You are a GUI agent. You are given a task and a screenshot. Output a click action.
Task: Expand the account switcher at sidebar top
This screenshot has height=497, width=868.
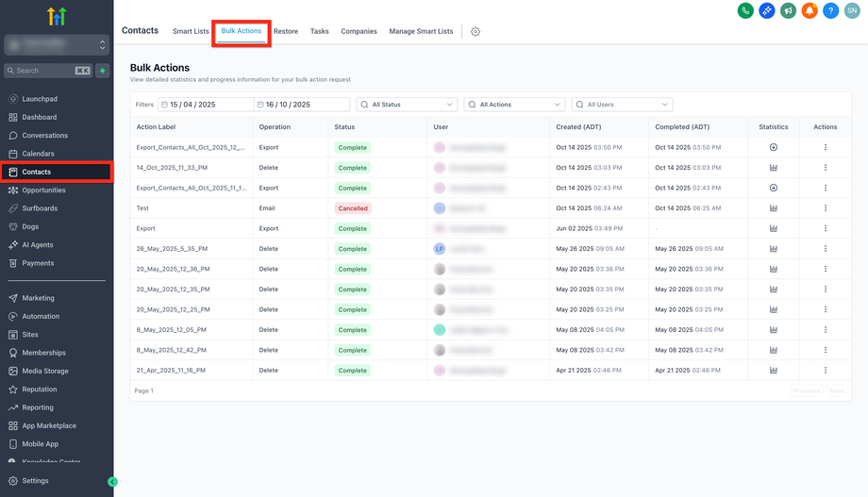[x=57, y=45]
